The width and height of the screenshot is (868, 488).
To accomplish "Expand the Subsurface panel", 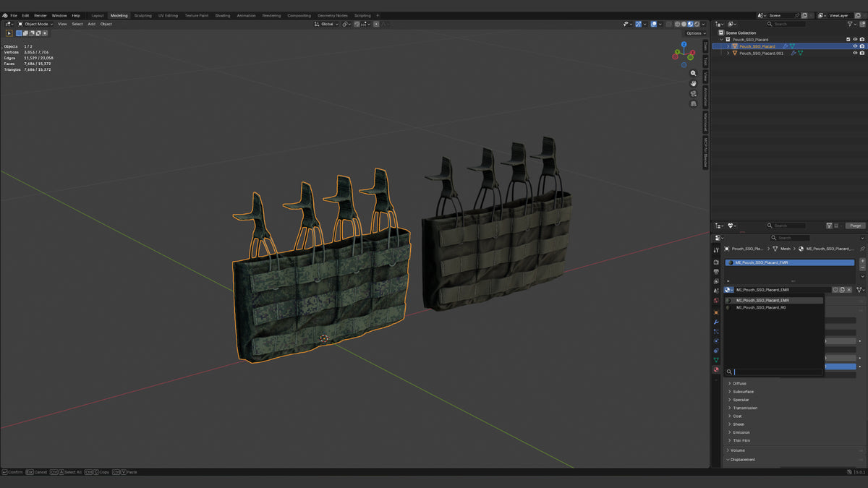I will tap(743, 392).
